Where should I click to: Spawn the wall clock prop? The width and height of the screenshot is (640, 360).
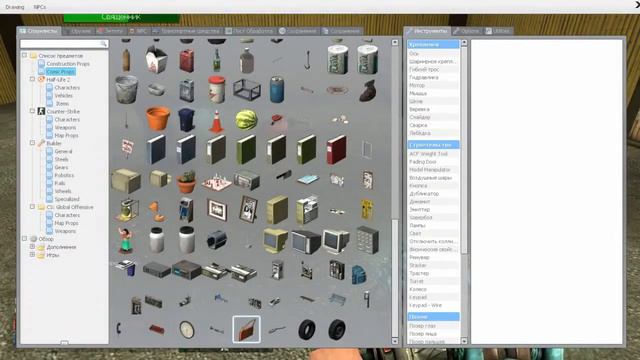187,329
